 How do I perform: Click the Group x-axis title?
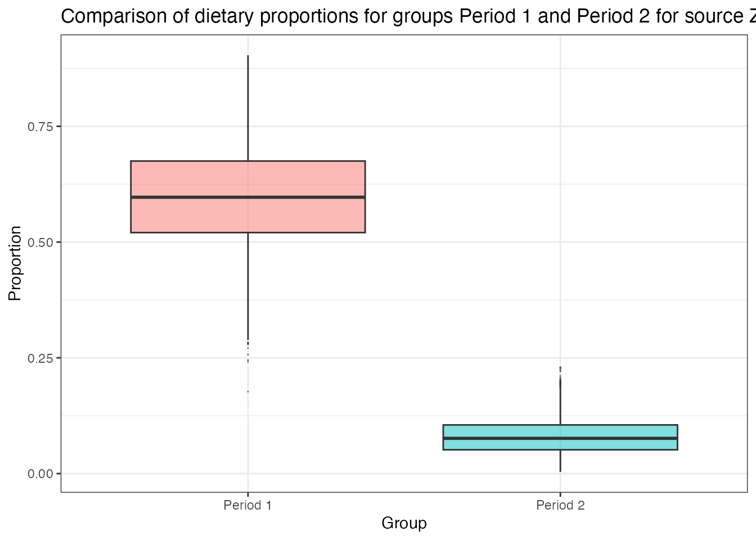[x=404, y=523]
